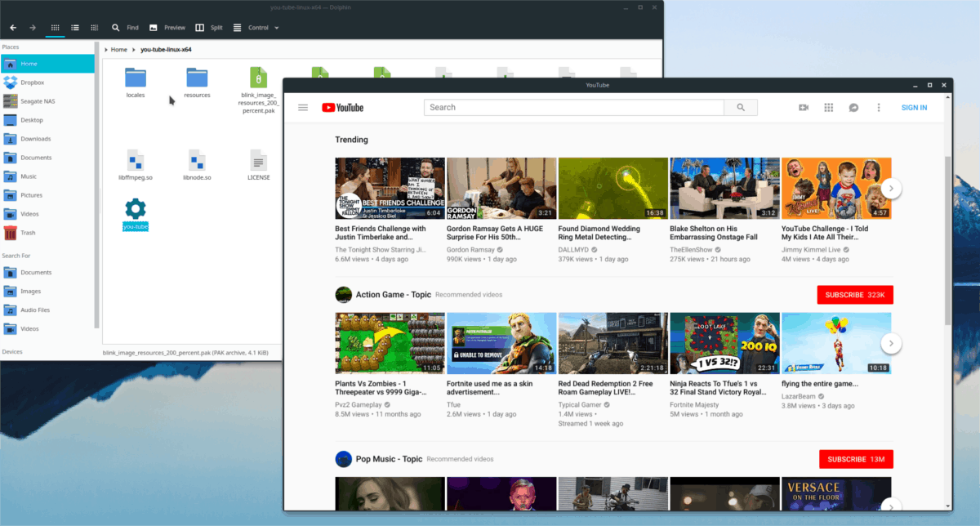980x526 pixels.
Task: Open YouTube three-dot settings menu
Action: click(x=879, y=108)
